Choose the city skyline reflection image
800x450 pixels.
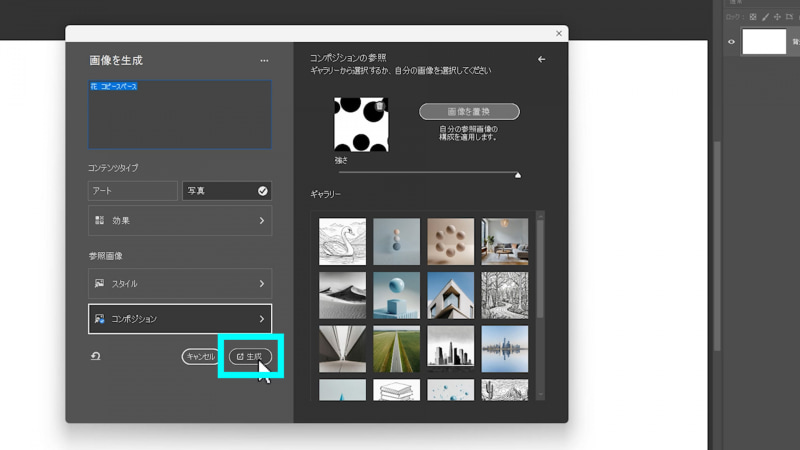tap(505, 349)
